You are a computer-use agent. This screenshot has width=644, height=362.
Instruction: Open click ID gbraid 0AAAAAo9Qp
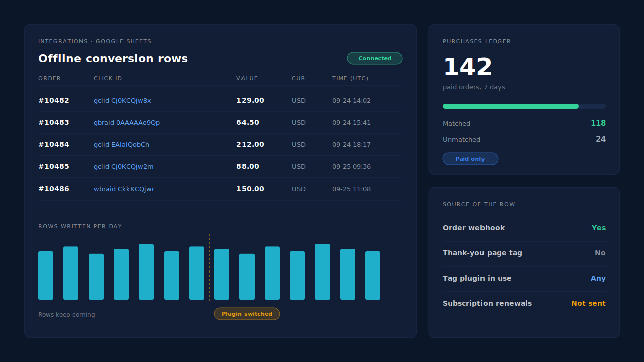pyautogui.click(x=127, y=123)
